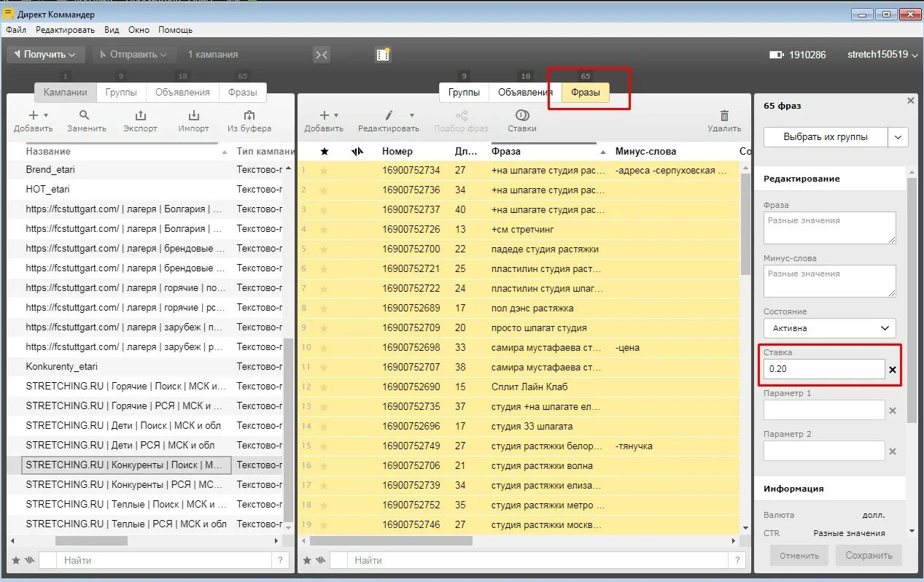924x582 pixels.
Task: Click the Добавить plus icon in phrases panel
Action: tap(325, 115)
